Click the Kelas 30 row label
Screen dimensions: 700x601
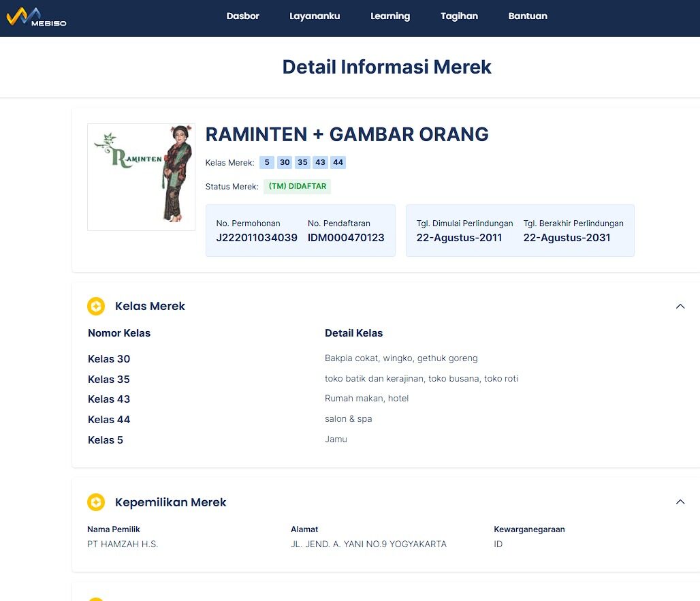[x=109, y=359]
